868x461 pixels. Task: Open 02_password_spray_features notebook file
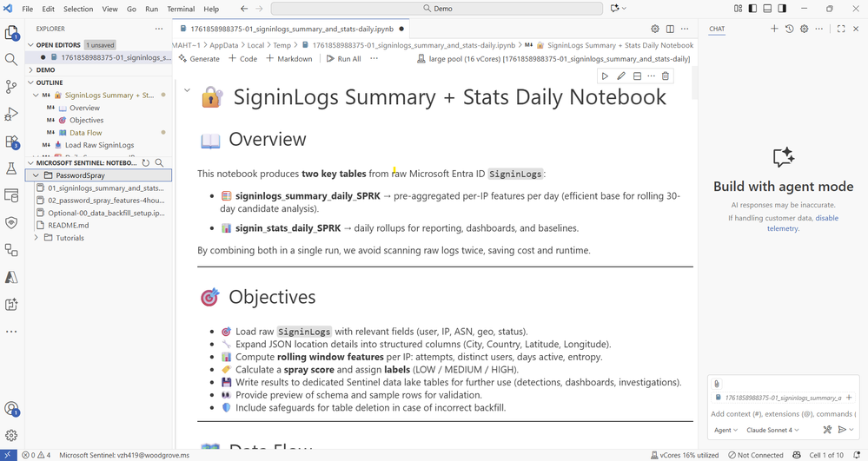click(x=100, y=201)
